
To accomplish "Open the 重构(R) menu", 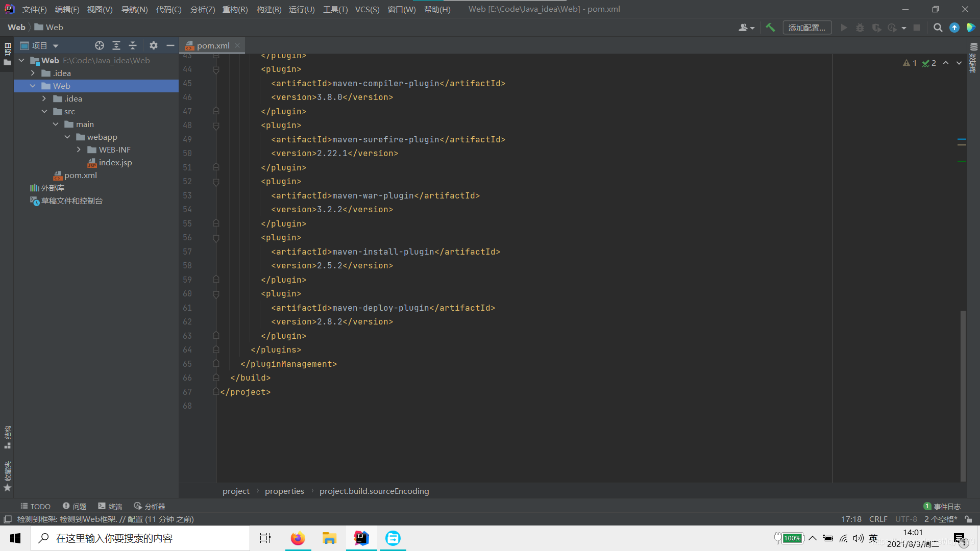I will tap(235, 9).
